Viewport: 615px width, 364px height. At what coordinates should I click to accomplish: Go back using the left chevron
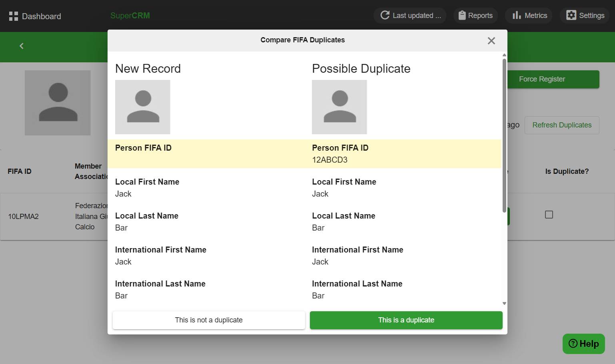(22, 46)
